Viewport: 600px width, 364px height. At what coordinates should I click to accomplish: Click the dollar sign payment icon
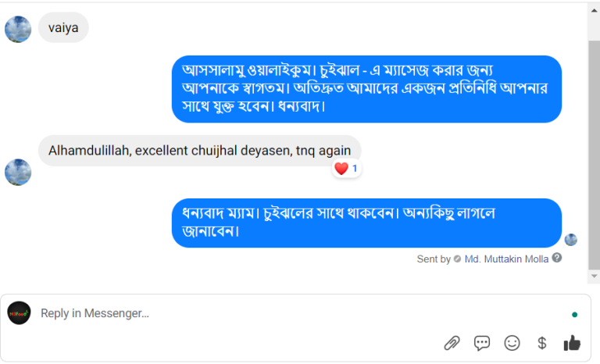541,342
